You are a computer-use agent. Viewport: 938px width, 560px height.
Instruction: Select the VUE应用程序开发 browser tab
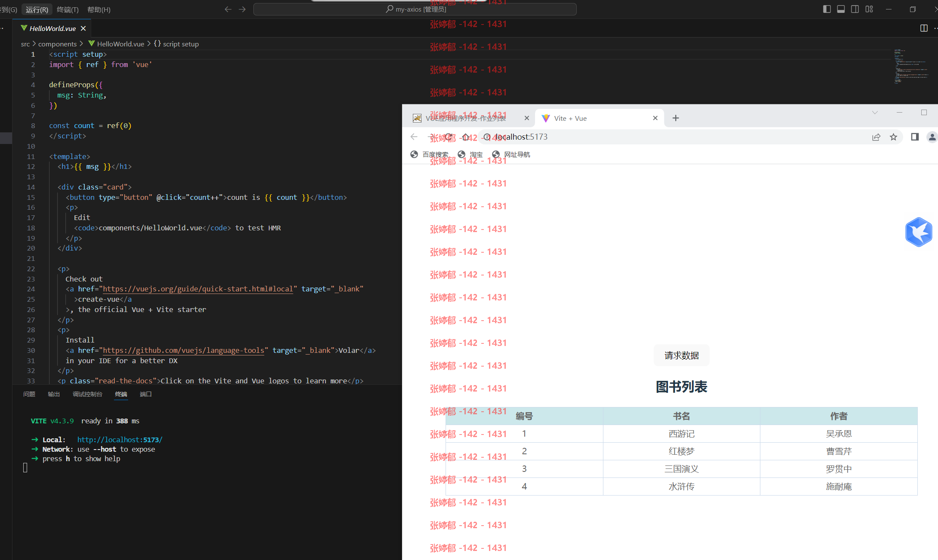469,118
